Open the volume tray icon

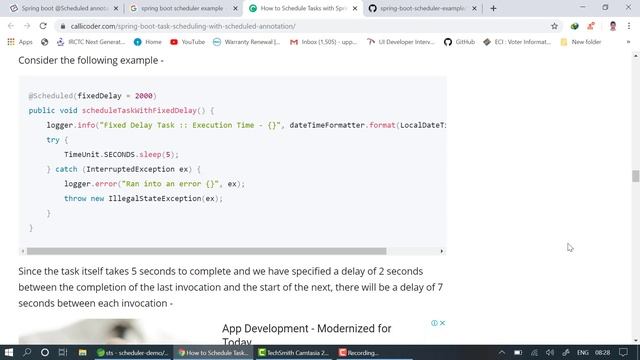point(550,352)
